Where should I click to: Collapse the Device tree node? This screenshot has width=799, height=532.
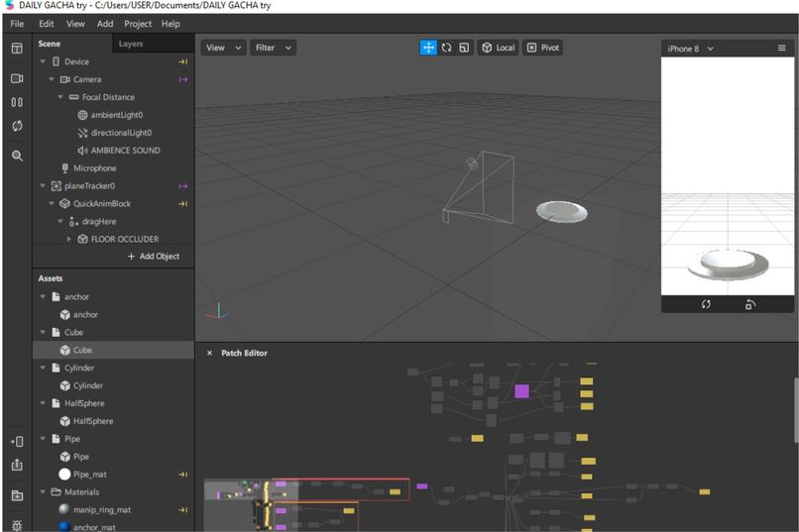[43, 61]
